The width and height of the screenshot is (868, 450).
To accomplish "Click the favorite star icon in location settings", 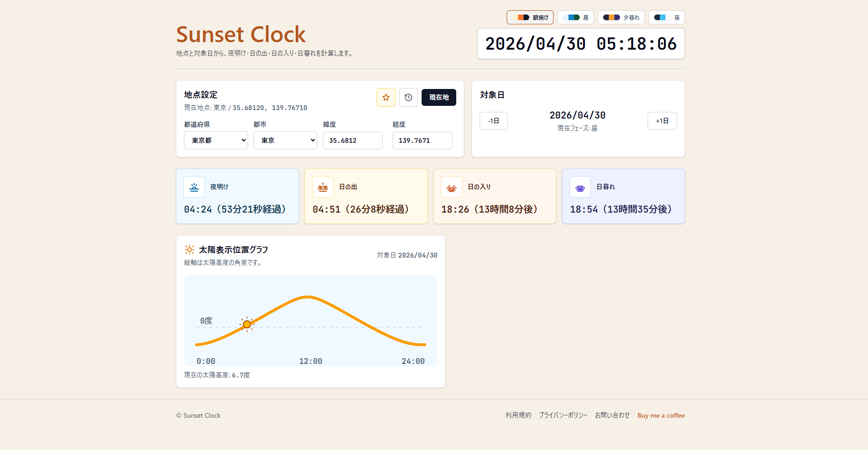I will (x=386, y=97).
